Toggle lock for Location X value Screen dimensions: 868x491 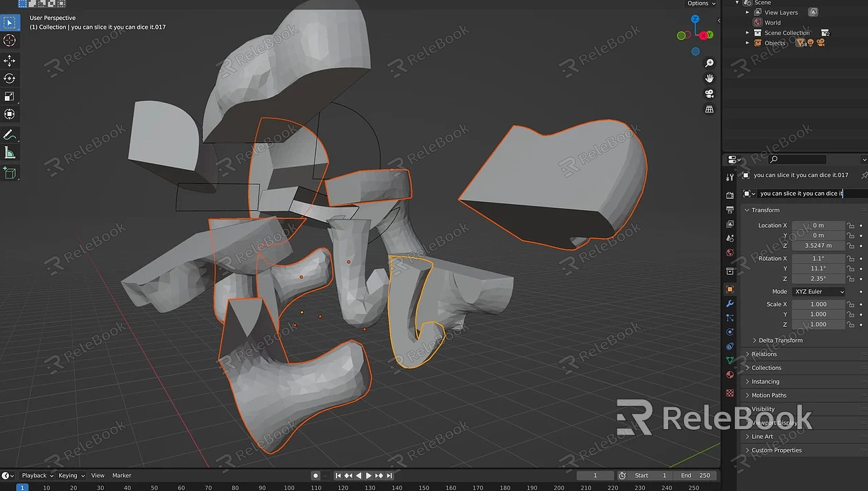coord(851,225)
